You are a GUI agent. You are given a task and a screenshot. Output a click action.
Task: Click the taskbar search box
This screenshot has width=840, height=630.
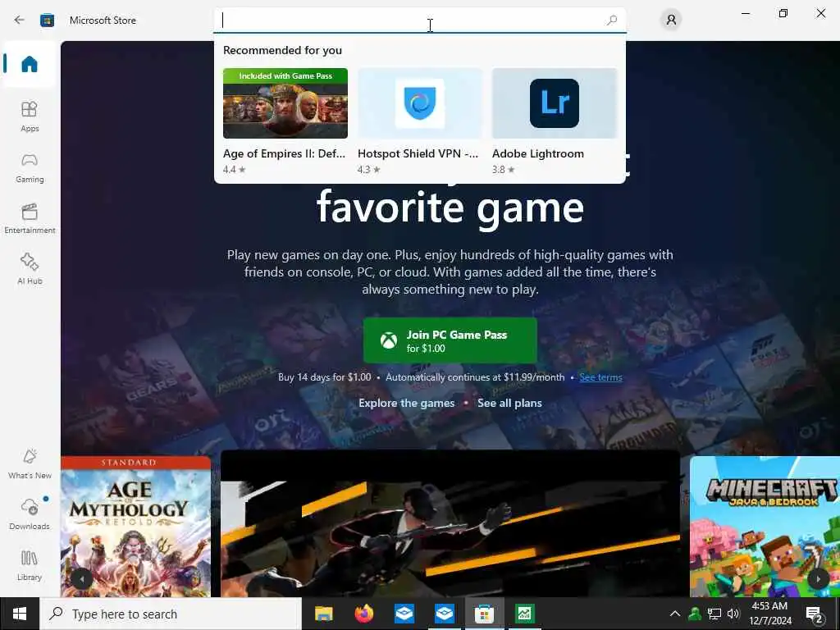(x=171, y=614)
